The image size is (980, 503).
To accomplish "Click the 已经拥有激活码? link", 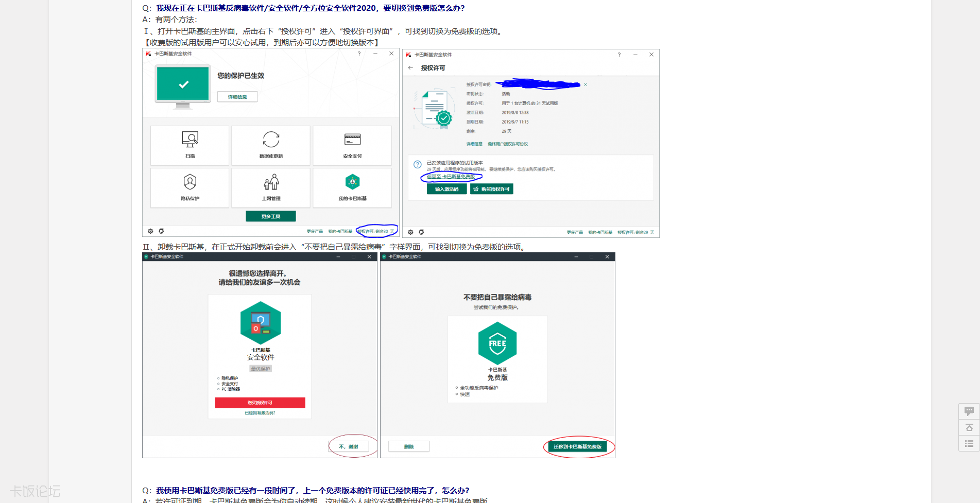I will [260, 413].
